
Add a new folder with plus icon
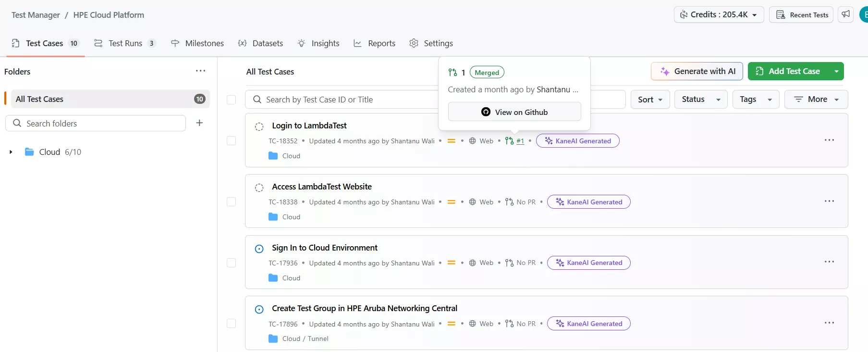click(x=199, y=123)
